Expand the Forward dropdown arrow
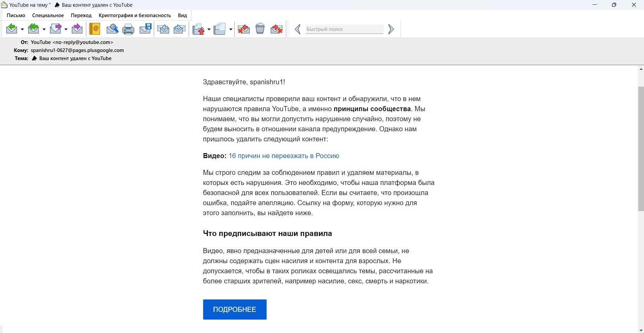The height and width of the screenshot is (333, 644). 66,30
